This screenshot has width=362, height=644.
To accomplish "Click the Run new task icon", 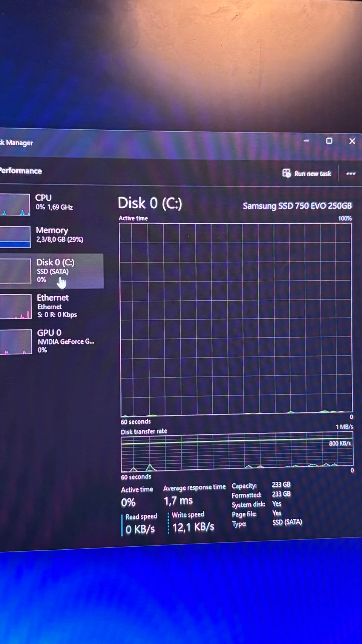I will (286, 173).
